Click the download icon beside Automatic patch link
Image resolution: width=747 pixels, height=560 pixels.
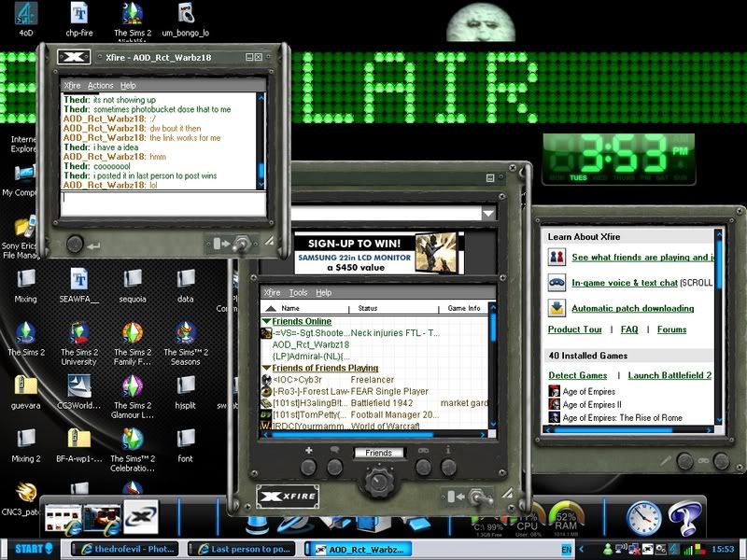[x=557, y=308]
